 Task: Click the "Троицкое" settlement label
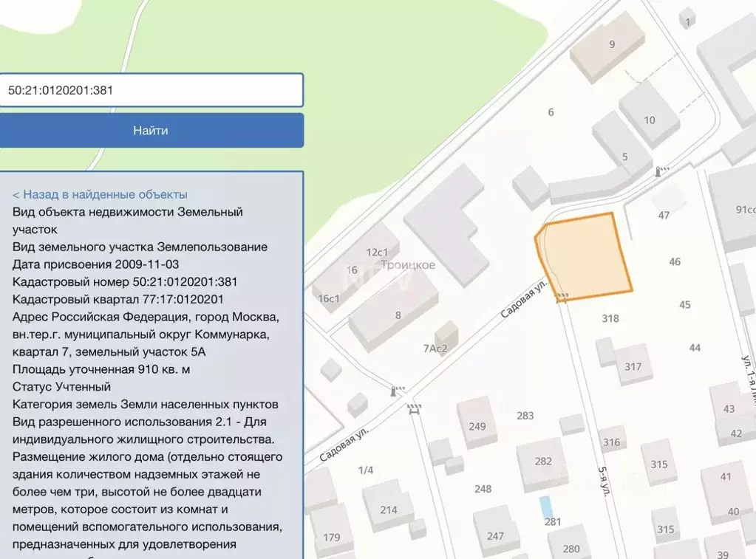point(407,263)
